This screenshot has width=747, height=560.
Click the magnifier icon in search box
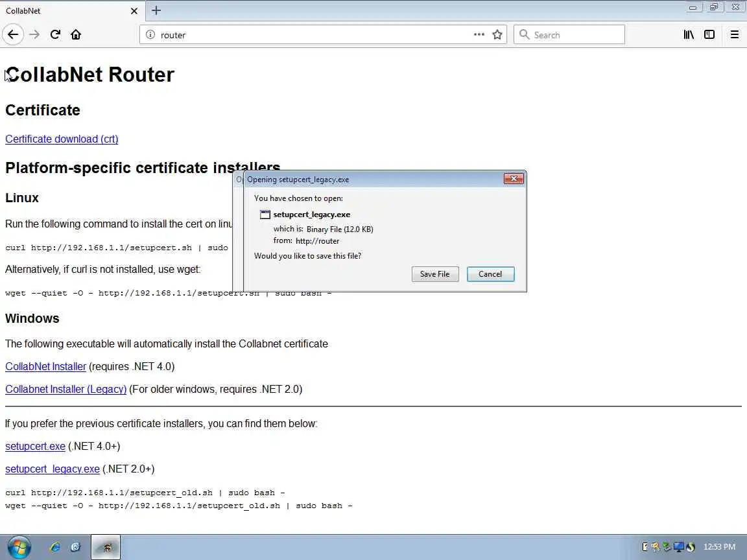[524, 34]
